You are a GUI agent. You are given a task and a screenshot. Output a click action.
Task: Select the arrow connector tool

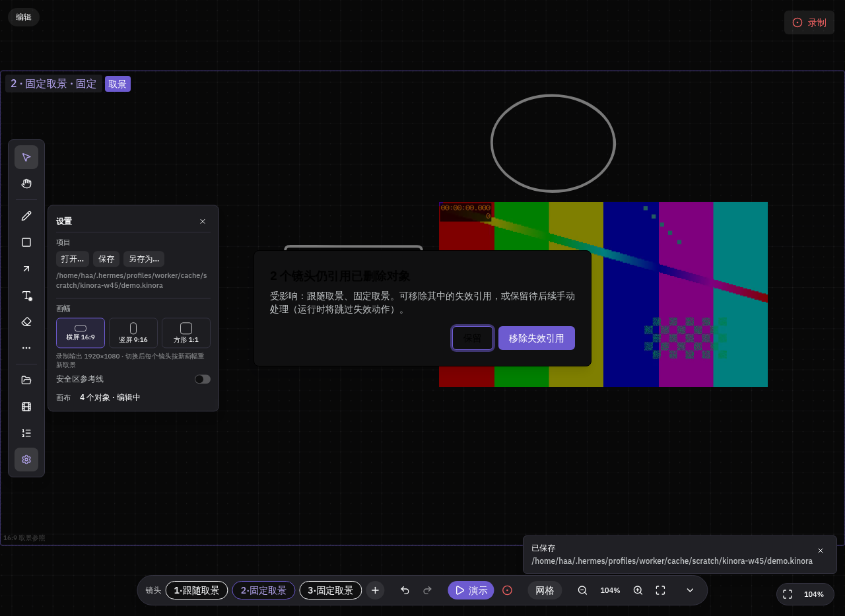(x=26, y=269)
